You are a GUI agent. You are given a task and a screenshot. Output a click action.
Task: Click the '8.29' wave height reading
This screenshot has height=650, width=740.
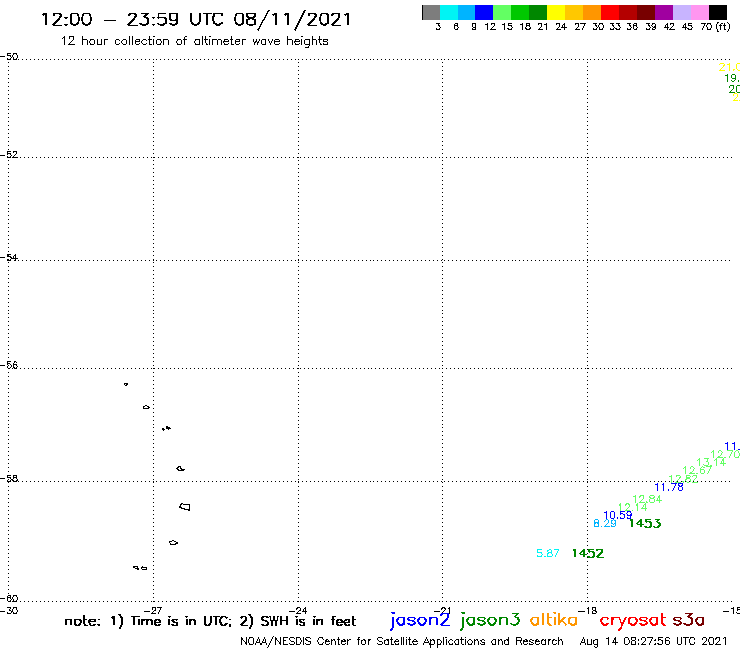point(605,523)
